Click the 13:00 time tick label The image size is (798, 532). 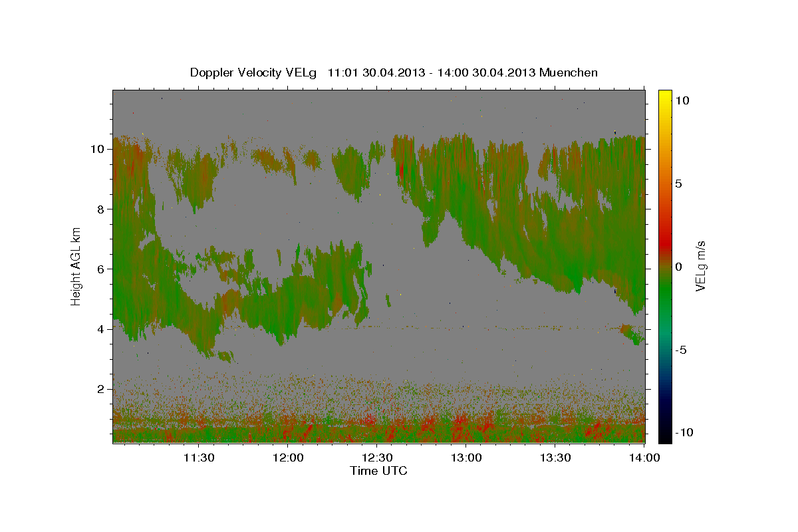[466, 458]
